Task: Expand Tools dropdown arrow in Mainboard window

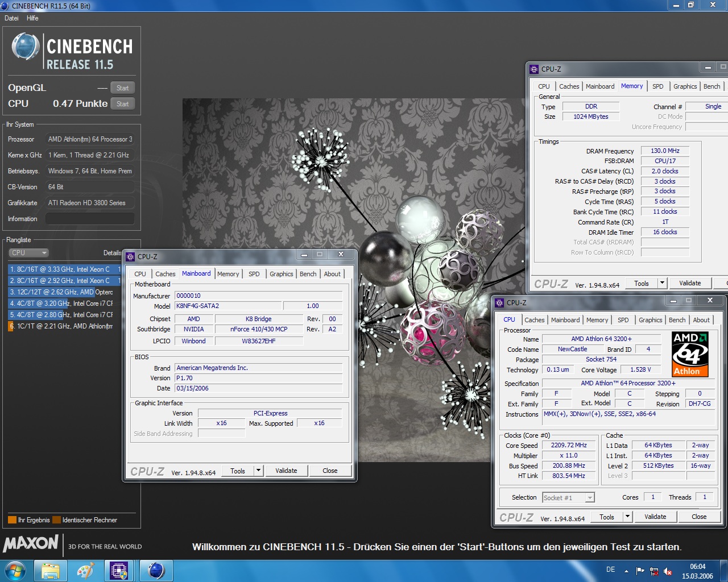Action: coord(258,471)
